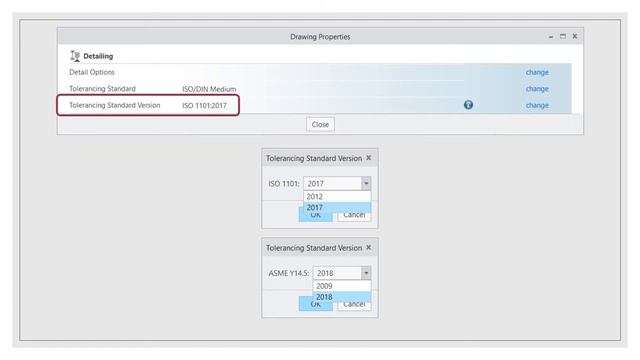640x360 pixels.
Task: Select 2018 in ASME Y14.5 list
Action: click(x=342, y=297)
